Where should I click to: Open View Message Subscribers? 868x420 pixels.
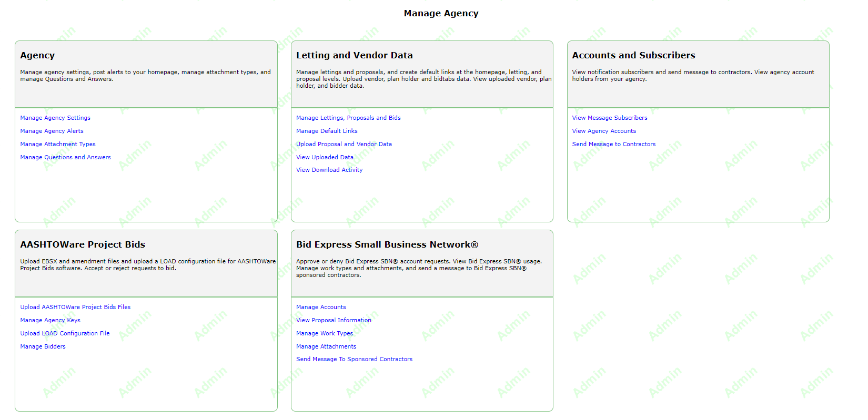coord(610,118)
